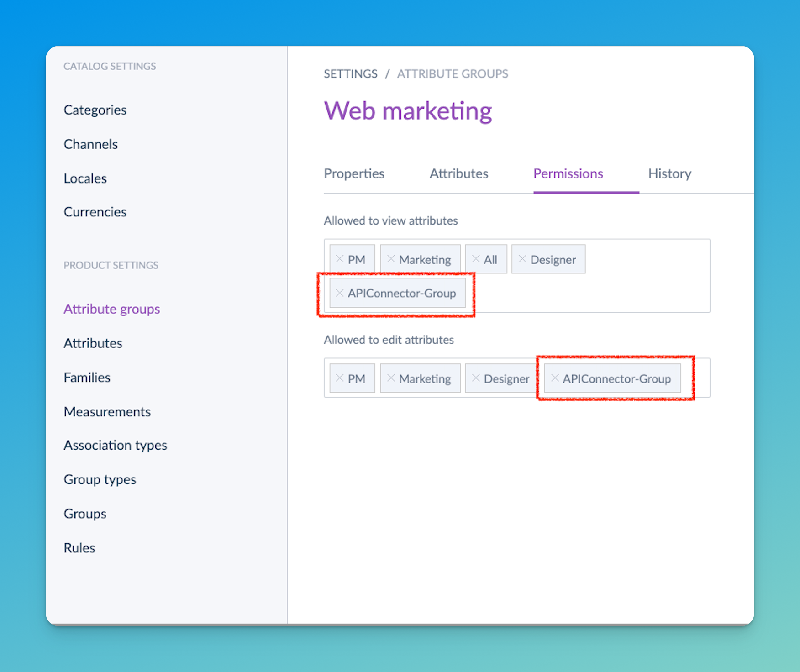Remove All tag from view attributes
This screenshot has width=800, height=672.
click(476, 259)
